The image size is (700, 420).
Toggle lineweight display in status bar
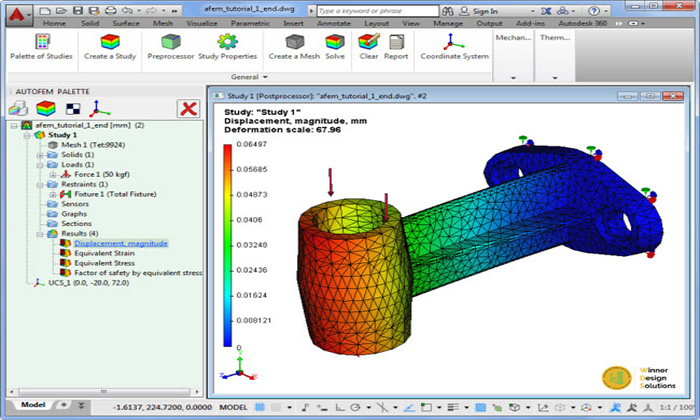453,407
